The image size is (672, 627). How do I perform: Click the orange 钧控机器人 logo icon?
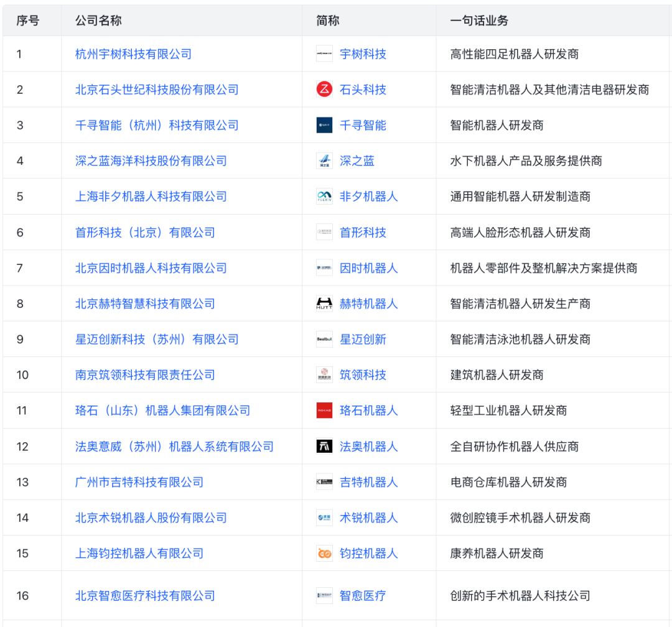324,553
